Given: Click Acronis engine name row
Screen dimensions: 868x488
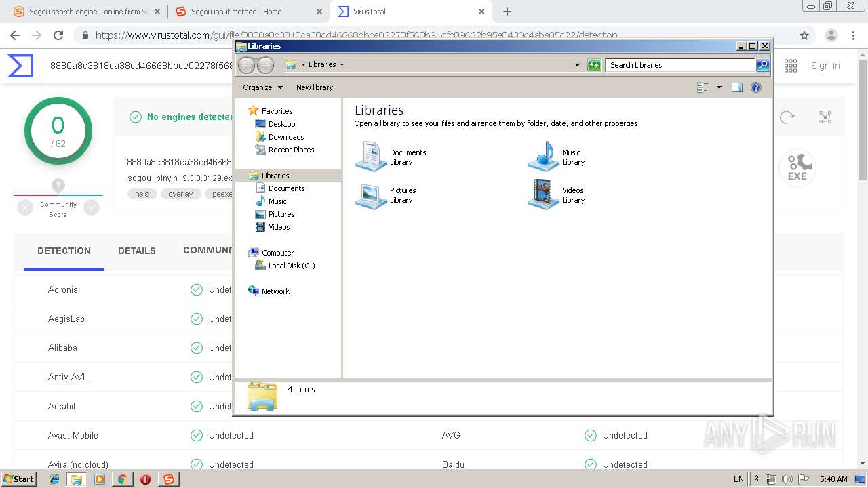Looking at the screenshot, I should 63,289.
